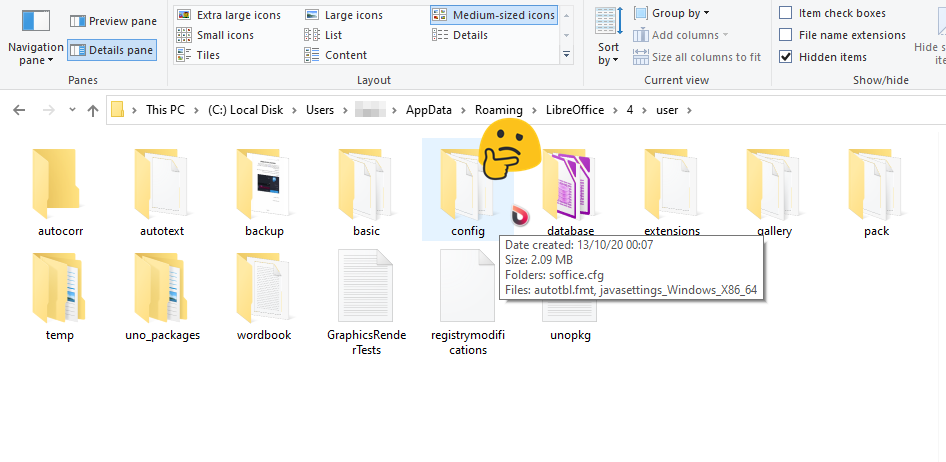Image resolution: width=946 pixels, height=462 pixels.
Task: Enable Item check boxes
Action: [x=786, y=13]
